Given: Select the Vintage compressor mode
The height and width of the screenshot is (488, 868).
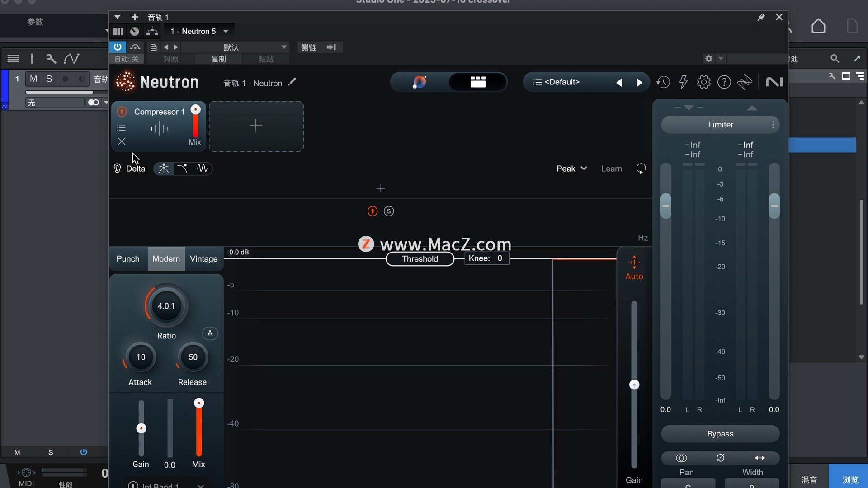Looking at the screenshot, I should [203, 259].
